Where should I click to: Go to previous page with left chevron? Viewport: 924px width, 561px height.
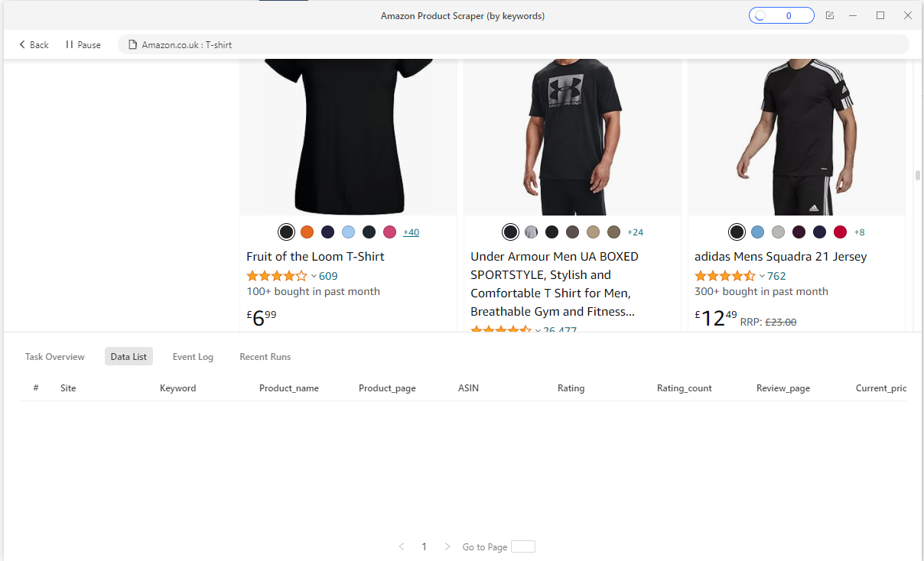click(402, 546)
